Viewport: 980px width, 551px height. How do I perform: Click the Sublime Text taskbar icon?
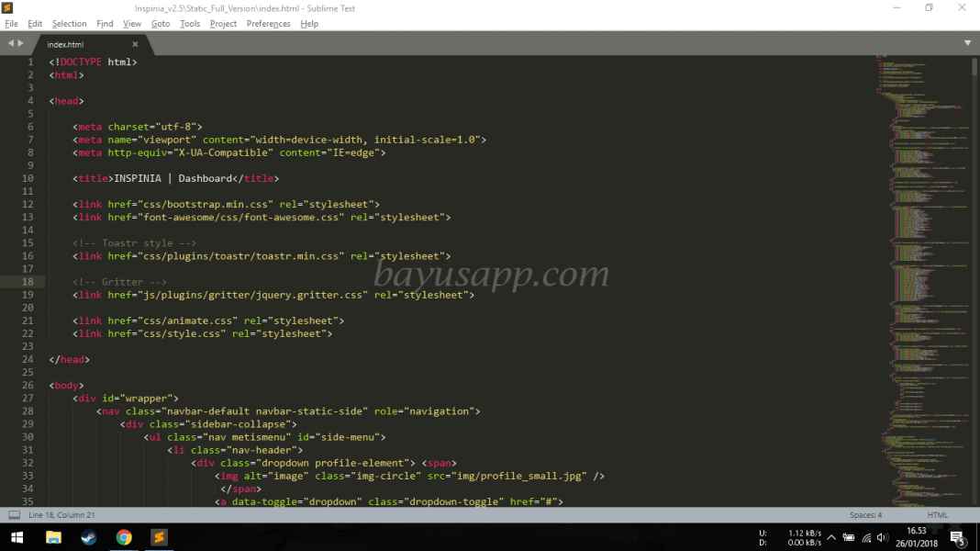pyautogui.click(x=159, y=537)
